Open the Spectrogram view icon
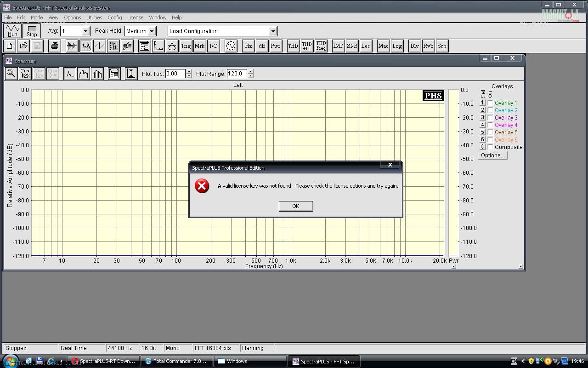588x368 pixels. coord(113,46)
